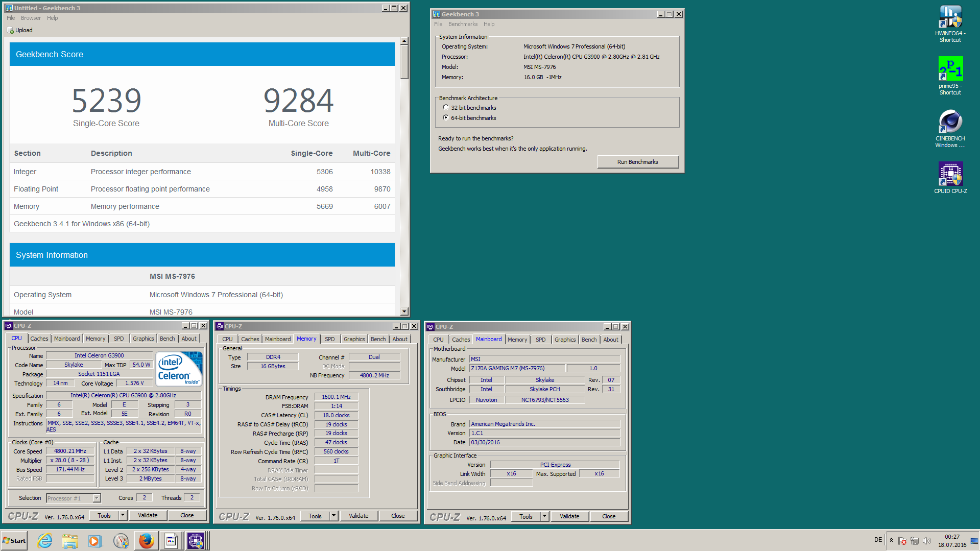Click Validate in right CPU-Z window

[x=569, y=516]
